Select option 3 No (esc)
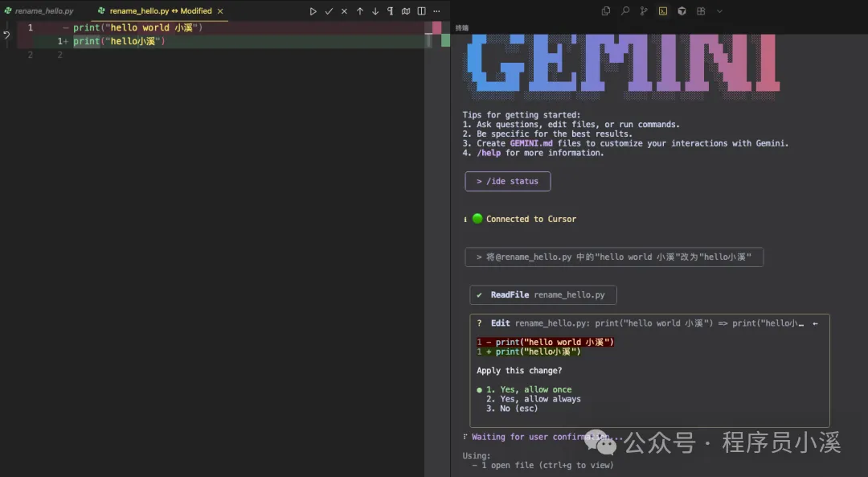Image resolution: width=868 pixels, height=477 pixels. pos(511,409)
